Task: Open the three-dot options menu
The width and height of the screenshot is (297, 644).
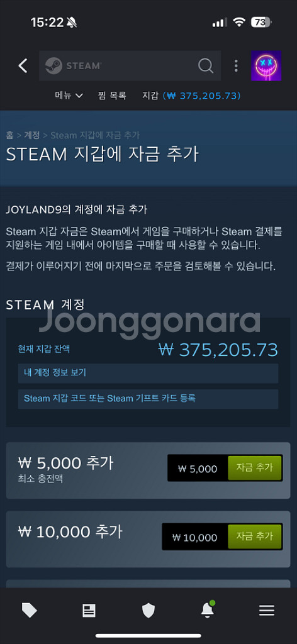Action: click(x=236, y=65)
